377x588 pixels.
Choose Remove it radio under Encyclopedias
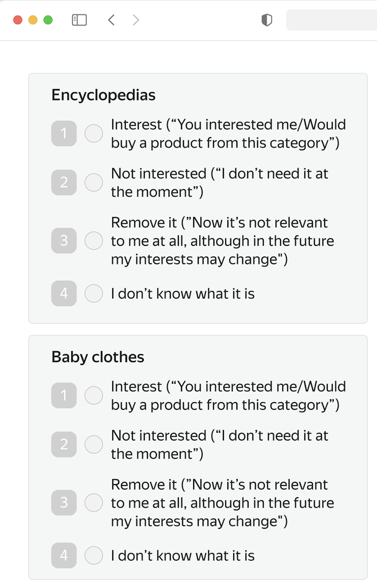93,241
